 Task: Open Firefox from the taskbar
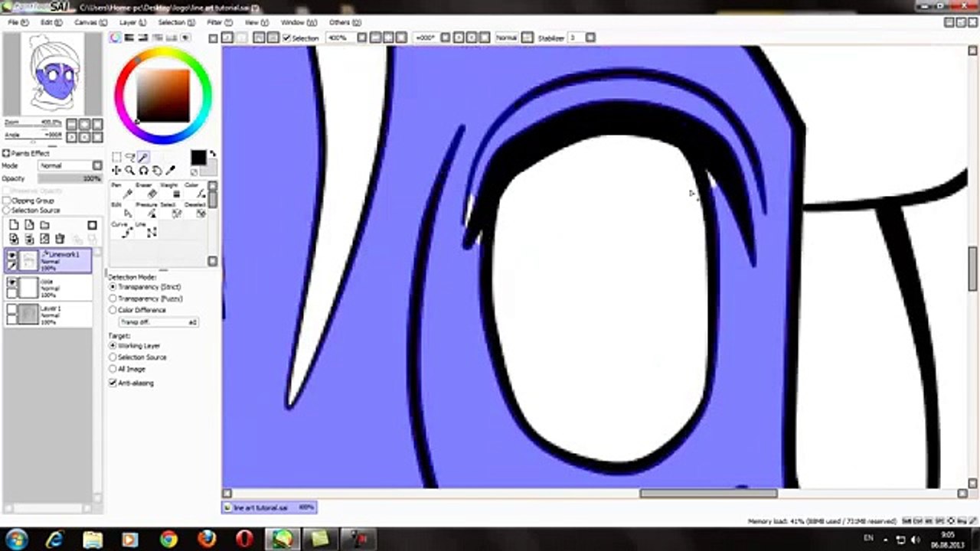pos(207,540)
